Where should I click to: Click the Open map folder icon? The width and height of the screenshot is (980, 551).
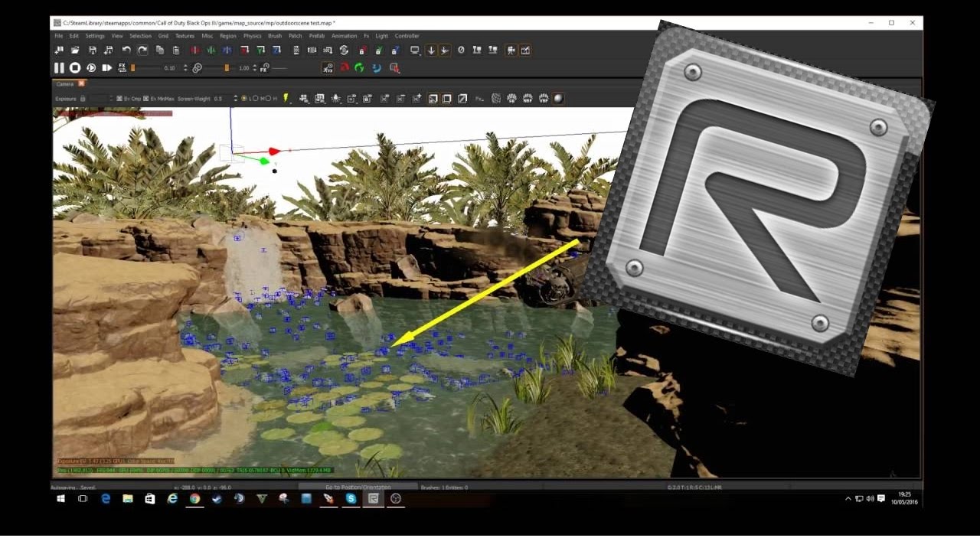pos(75,50)
